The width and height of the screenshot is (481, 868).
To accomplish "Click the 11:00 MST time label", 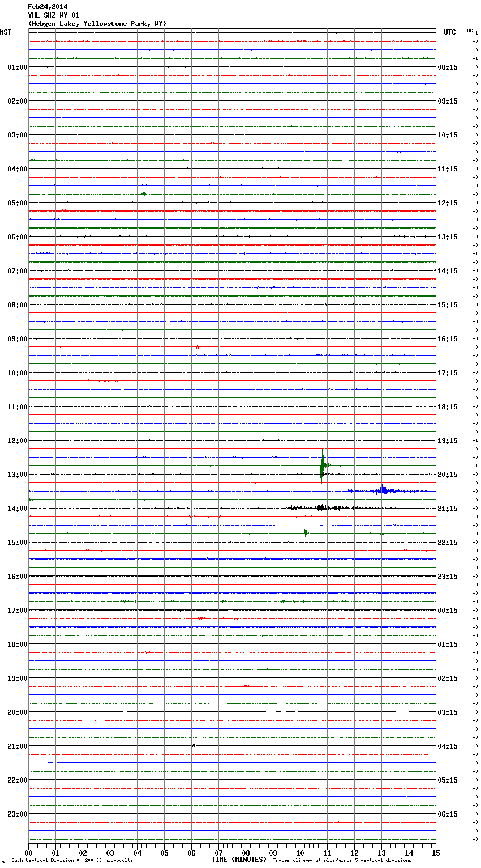I will [x=17, y=407].
